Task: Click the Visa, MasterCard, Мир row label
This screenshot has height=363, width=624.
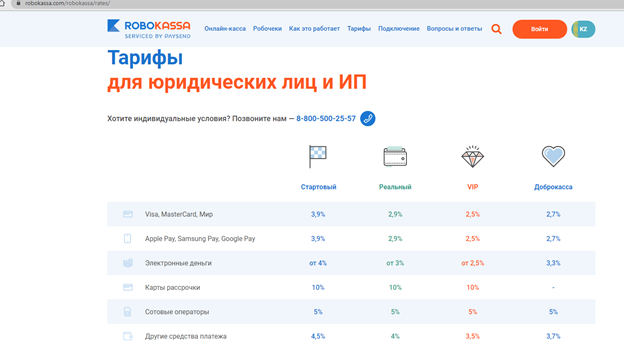Action: [x=179, y=214]
